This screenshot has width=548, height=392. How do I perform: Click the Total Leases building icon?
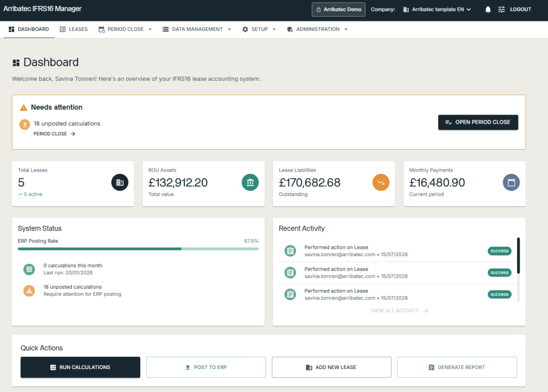[x=120, y=182]
